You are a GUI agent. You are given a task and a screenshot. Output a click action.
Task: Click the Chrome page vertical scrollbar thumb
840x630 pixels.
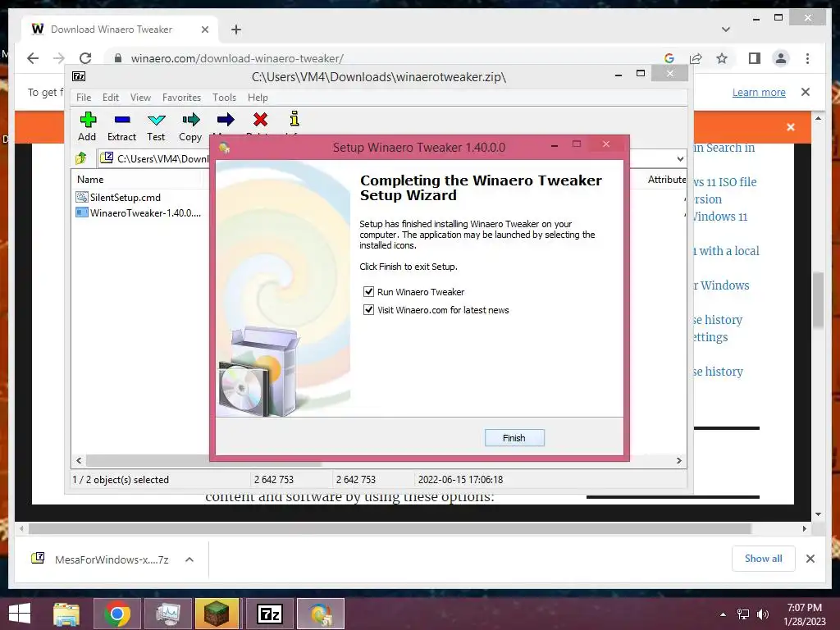(x=818, y=300)
